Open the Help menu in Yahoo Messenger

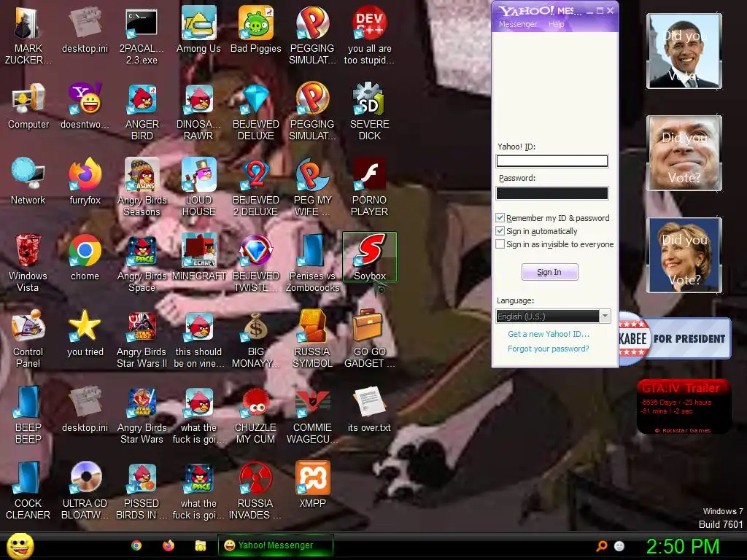point(556,24)
